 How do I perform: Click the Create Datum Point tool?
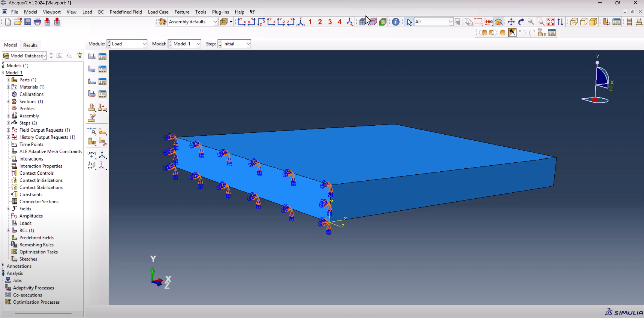(x=92, y=155)
